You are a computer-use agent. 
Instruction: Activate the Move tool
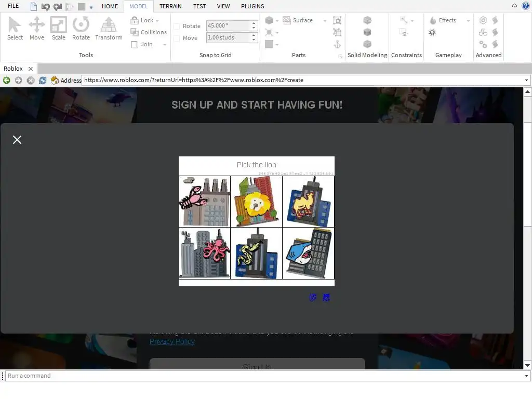tap(37, 29)
